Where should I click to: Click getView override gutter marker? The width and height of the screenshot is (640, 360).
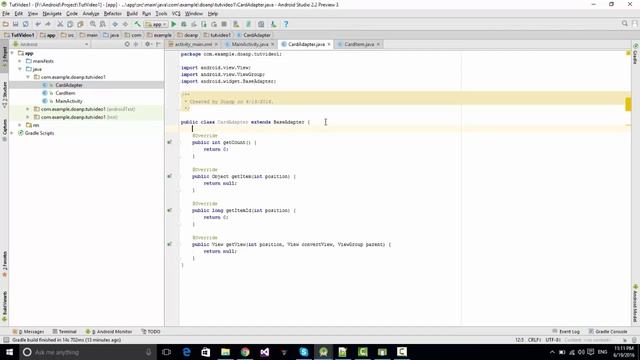(x=169, y=244)
